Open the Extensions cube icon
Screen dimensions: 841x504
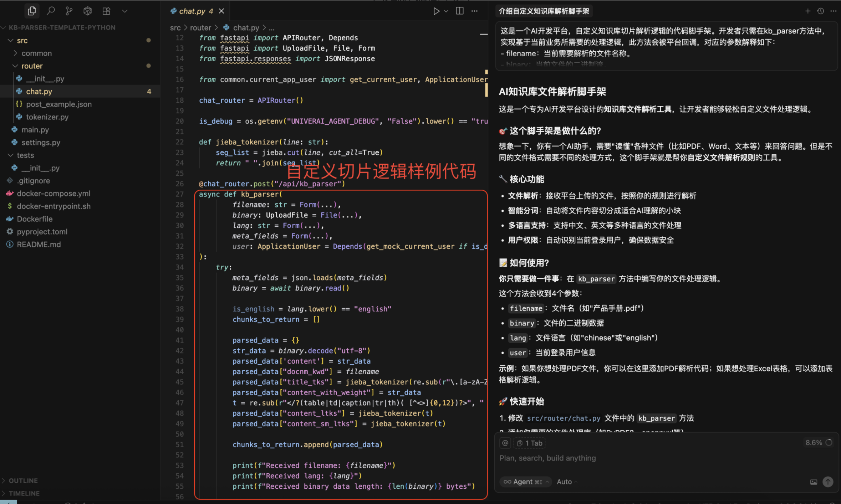87,11
